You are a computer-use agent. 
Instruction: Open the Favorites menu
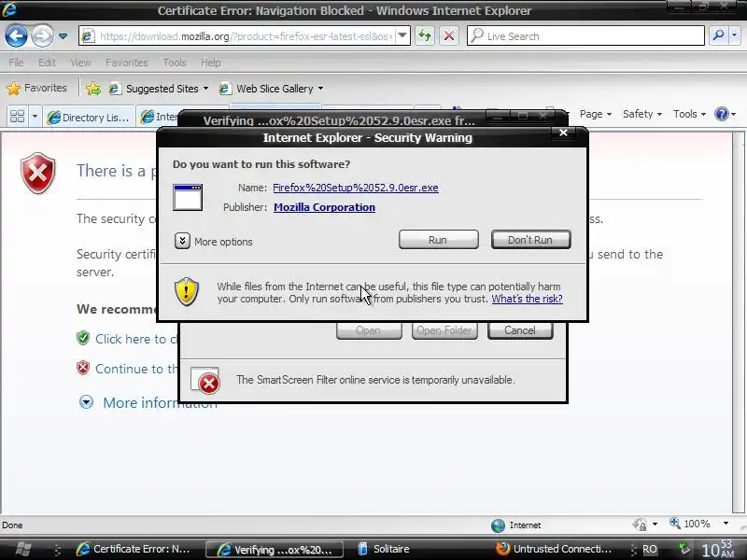(126, 63)
